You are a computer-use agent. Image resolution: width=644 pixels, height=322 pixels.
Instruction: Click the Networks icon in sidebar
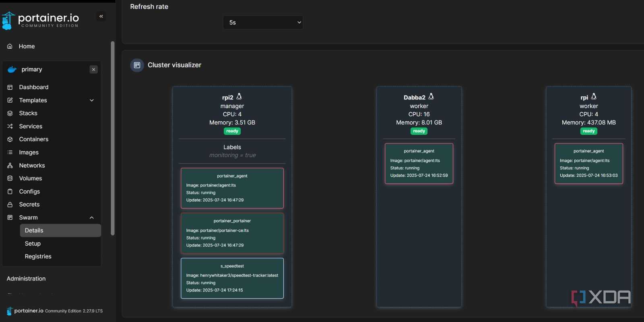[x=10, y=165]
